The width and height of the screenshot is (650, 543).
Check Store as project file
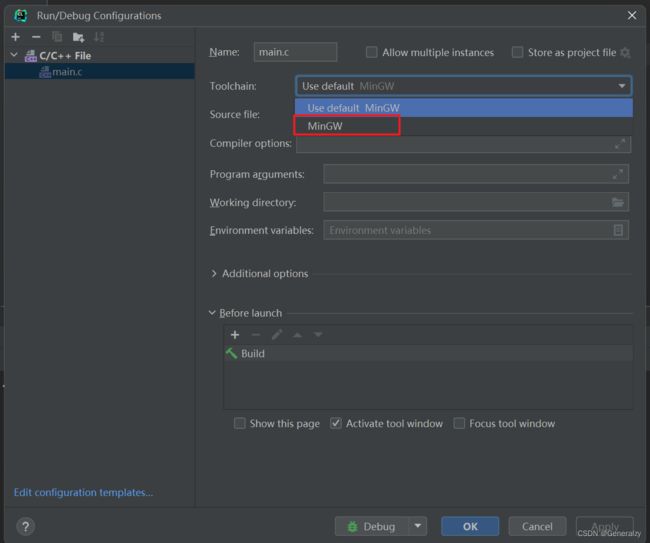tap(517, 52)
